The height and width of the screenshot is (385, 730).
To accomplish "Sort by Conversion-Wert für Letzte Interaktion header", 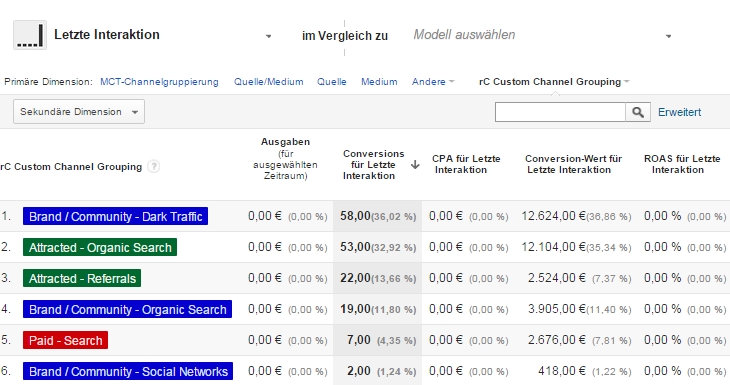I will (x=574, y=164).
